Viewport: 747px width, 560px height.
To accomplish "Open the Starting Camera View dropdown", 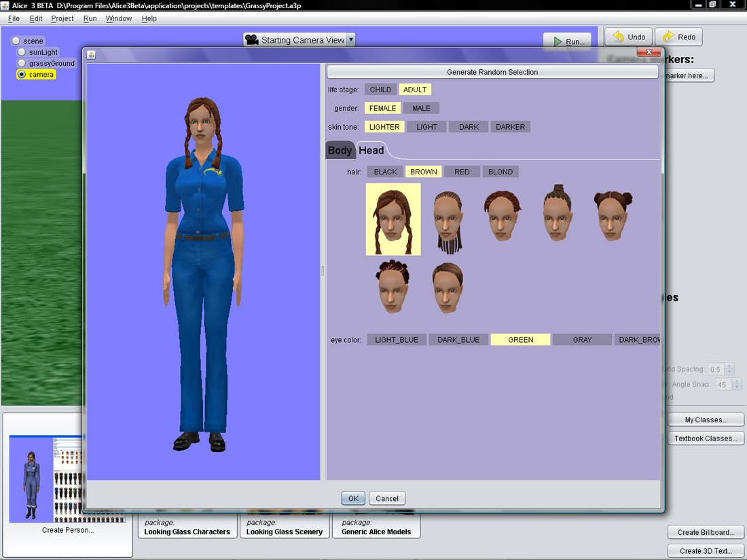I will click(x=351, y=40).
